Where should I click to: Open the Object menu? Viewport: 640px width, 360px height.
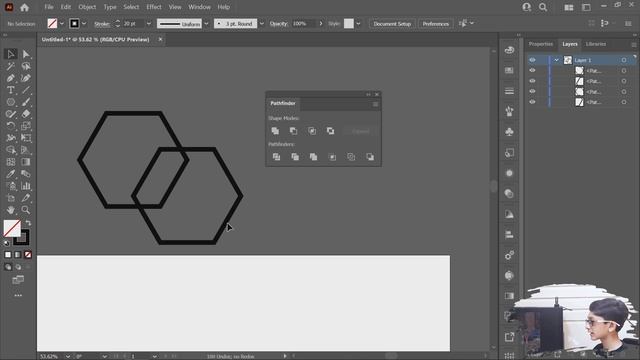pyautogui.click(x=87, y=7)
